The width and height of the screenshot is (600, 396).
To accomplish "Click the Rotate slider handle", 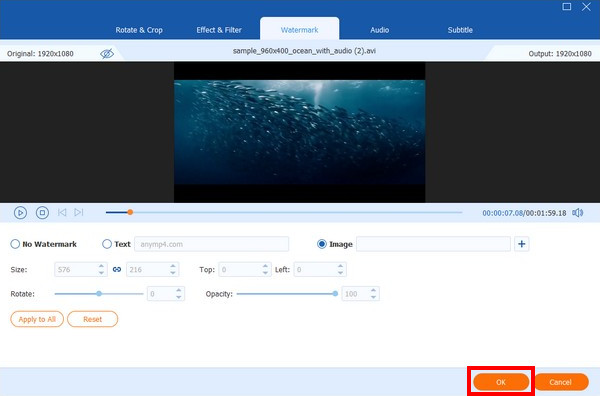I will tap(99, 293).
